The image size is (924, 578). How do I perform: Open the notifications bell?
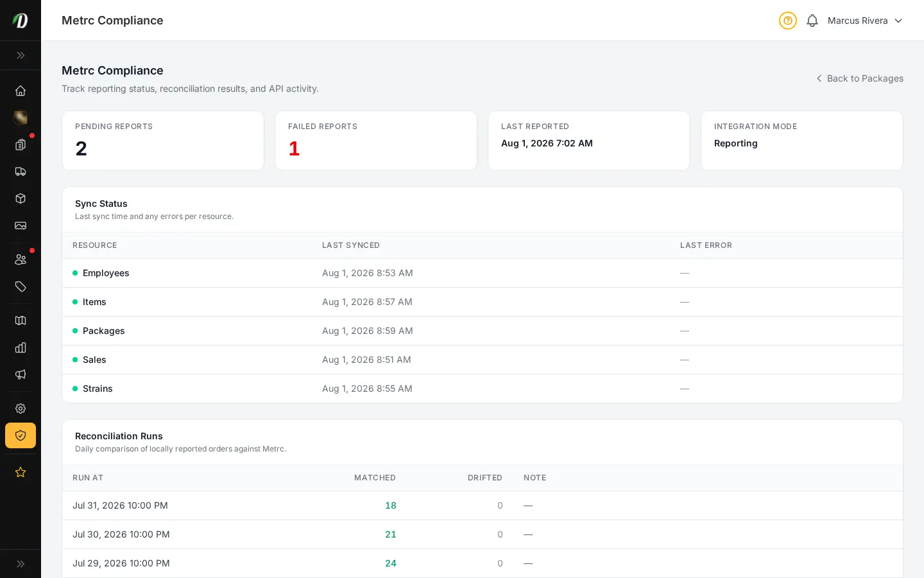[812, 21]
